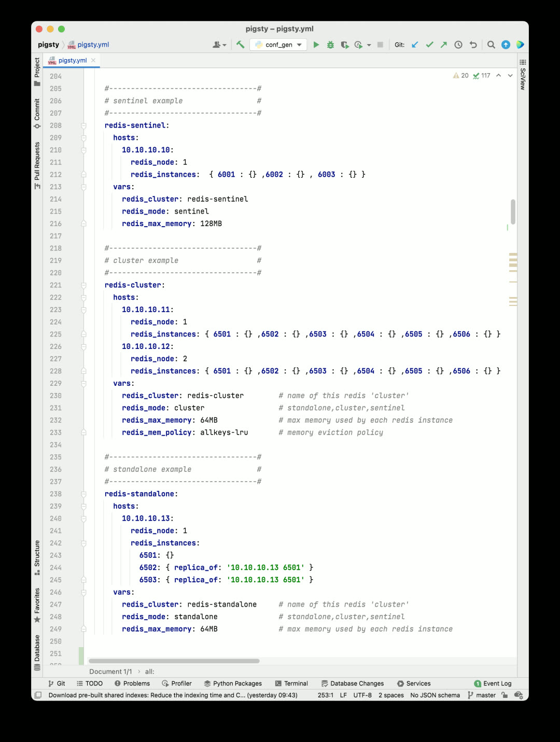Update project from Git
The height and width of the screenshot is (742, 560).
coord(414,45)
